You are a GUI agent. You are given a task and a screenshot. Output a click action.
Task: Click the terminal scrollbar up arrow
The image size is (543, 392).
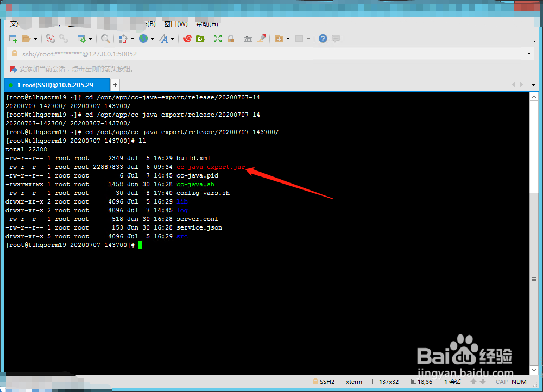[x=534, y=97]
